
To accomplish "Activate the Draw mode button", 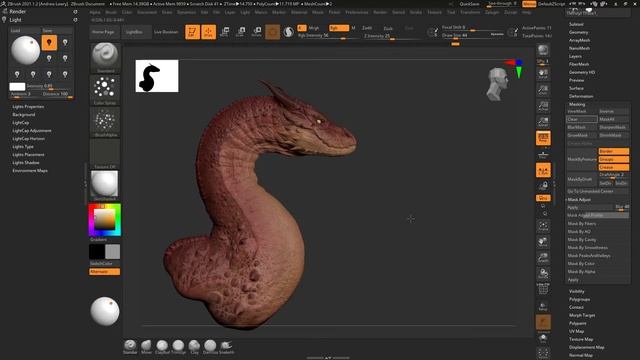I will point(209,32).
